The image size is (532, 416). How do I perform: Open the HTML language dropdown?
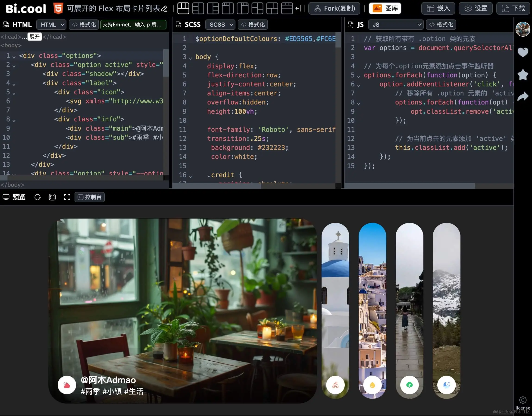[x=52, y=25]
